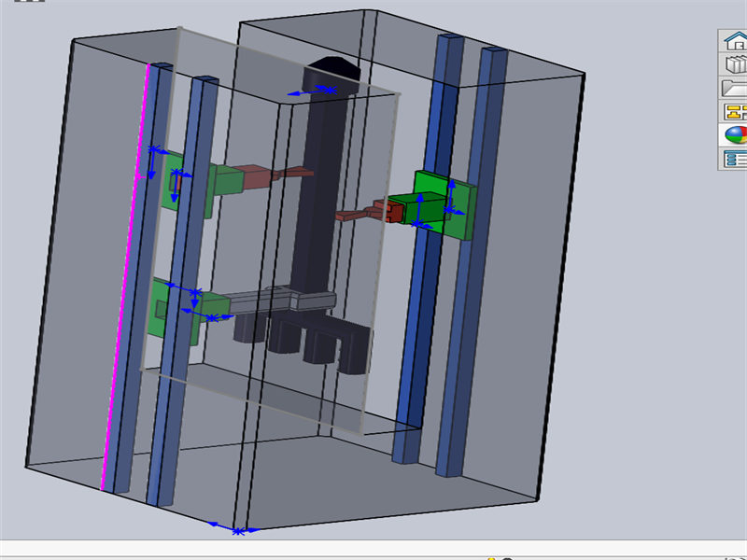Open the File Explorer folder tab

click(734, 88)
